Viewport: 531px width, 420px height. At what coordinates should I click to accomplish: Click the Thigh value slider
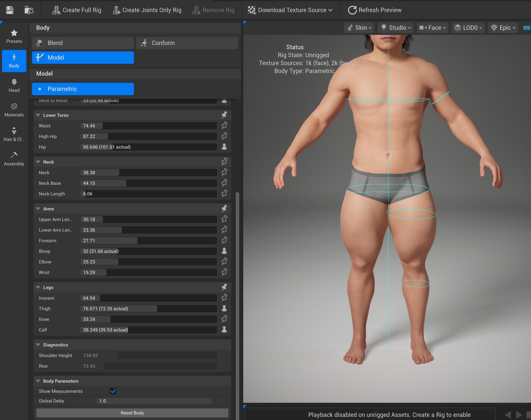tap(148, 309)
